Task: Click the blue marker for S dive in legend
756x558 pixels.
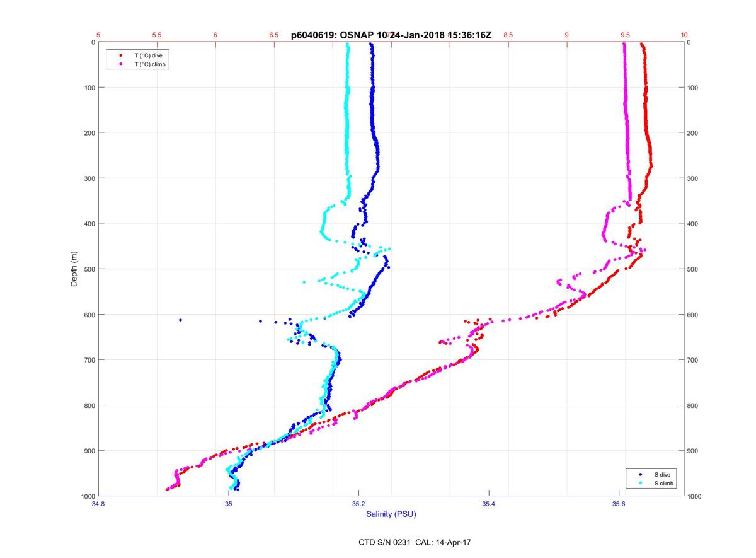Action: (640, 474)
